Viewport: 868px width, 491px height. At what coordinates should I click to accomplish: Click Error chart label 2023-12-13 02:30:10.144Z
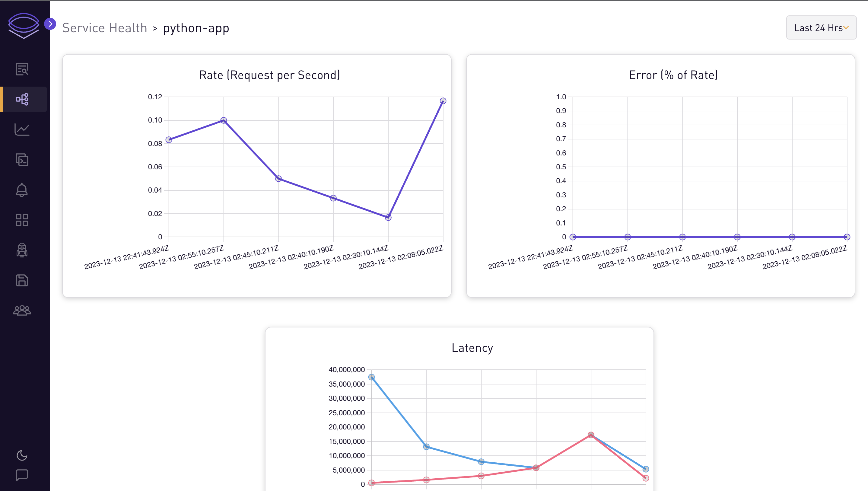[750, 257]
